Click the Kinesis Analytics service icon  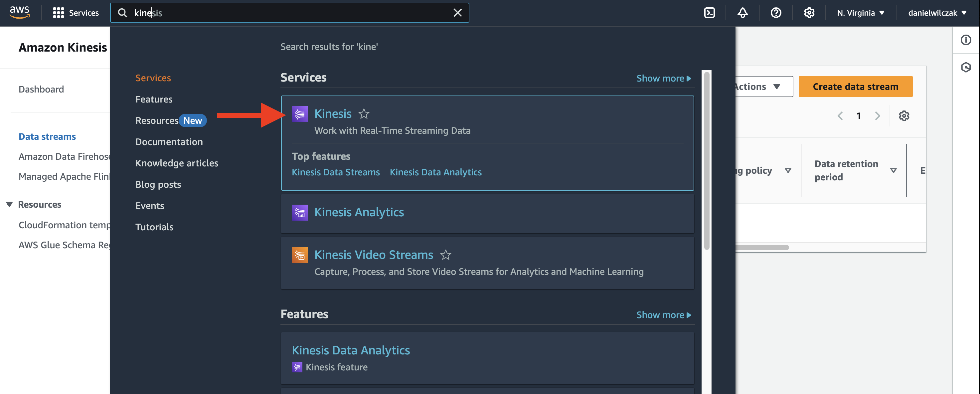[x=299, y=212]
